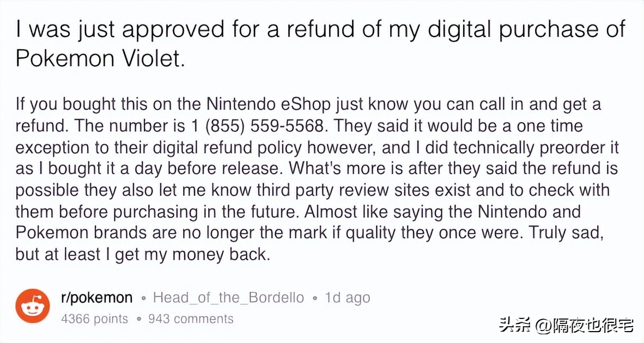Open the 943 comments thread
The height and width of the screenshot is (343, 644).
pyautogui.click(x=191, y=318)
